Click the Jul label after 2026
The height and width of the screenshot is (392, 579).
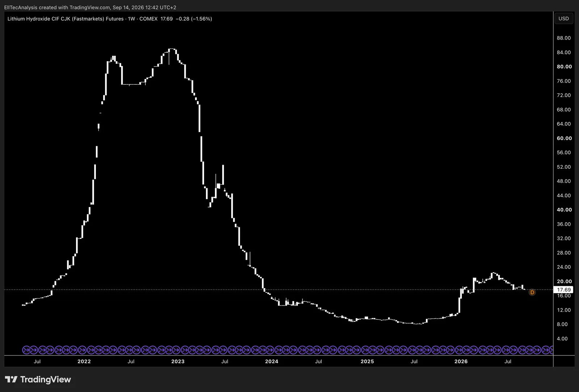508,361
